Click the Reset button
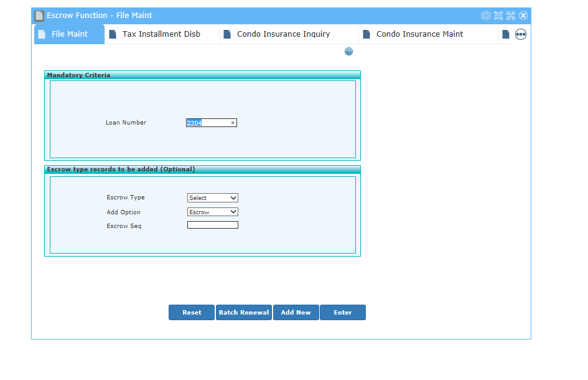 [x=192, y=312]
